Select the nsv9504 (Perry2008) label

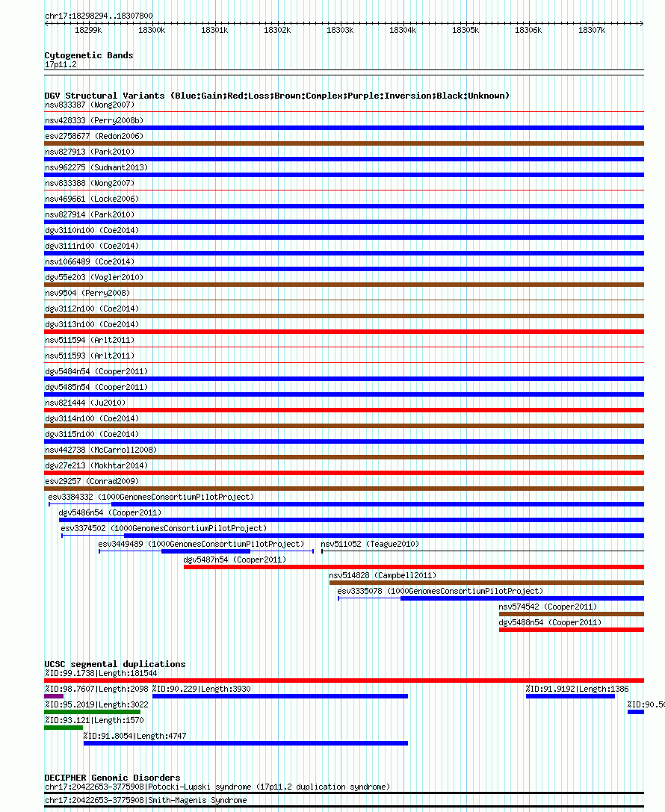87,293
